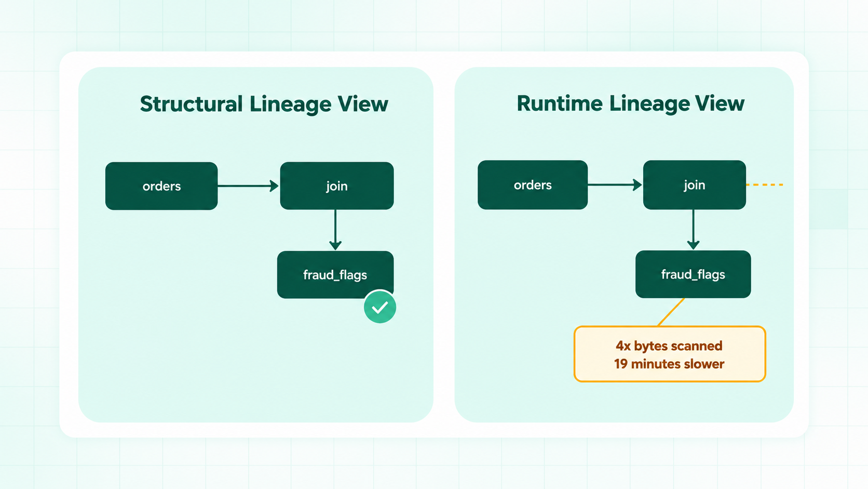Select the orders node in Structural Lineage View
Image resolution: width=868 pixels, height=489 pixels.
click(161, 186)
